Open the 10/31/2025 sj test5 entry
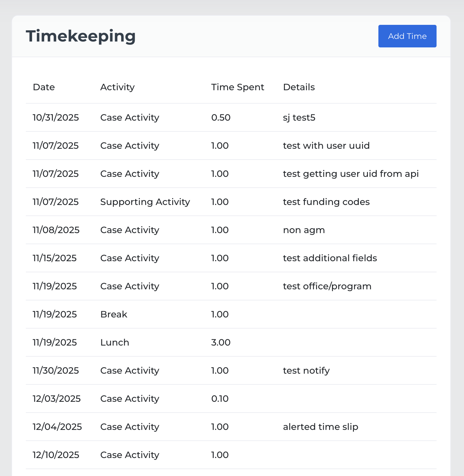Screen dimensions: 464x476 231,118
